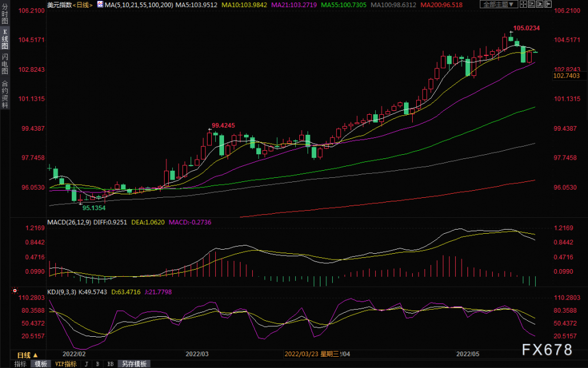Click the 96.0530 right price axis label
Screen dimensions: 588x368
(x=565, y=187)
